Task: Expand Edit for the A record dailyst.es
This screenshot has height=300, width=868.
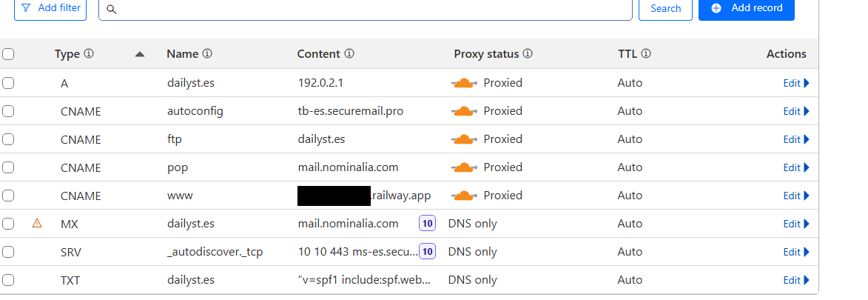Action: [796, 83]
